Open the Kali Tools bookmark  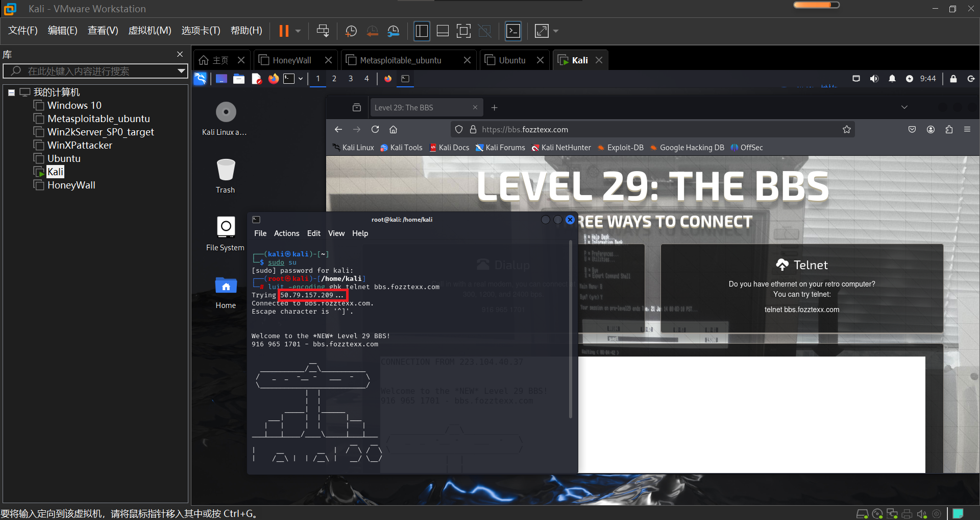[x=402, y=148]
